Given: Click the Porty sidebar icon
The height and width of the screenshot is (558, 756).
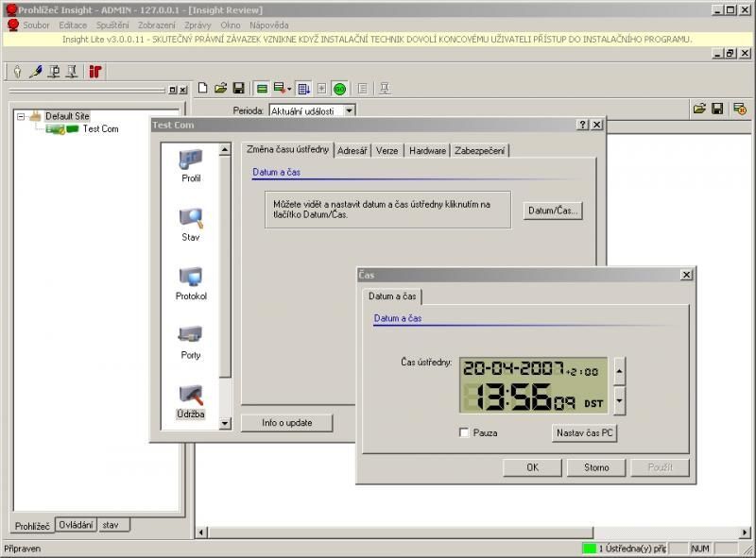Looking at the screenshot, I should click(191, 337).
